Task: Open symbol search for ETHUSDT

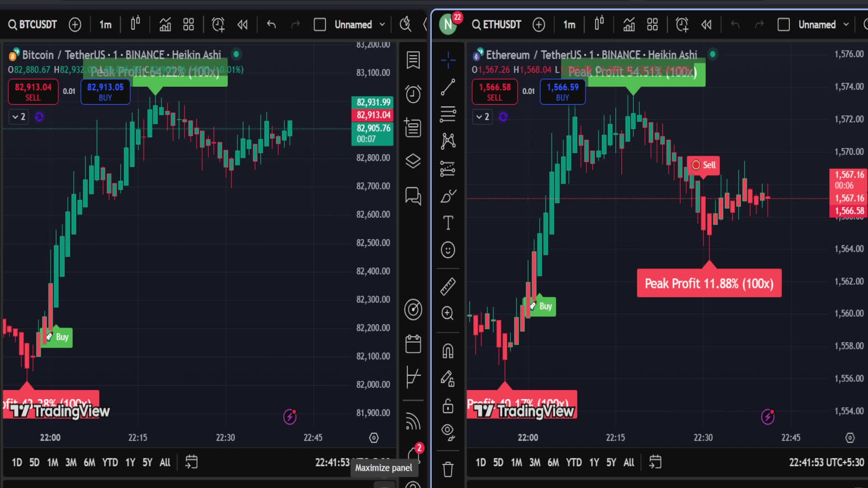Action: [496, 24]
